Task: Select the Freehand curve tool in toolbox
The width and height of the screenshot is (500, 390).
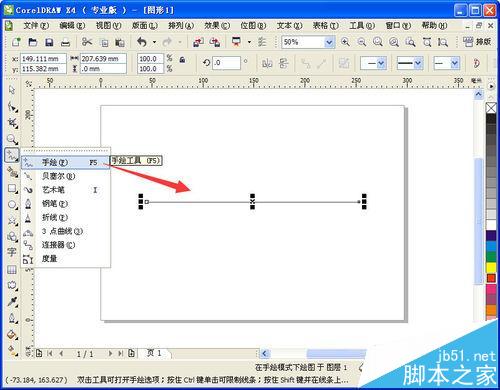Action: 12,155
